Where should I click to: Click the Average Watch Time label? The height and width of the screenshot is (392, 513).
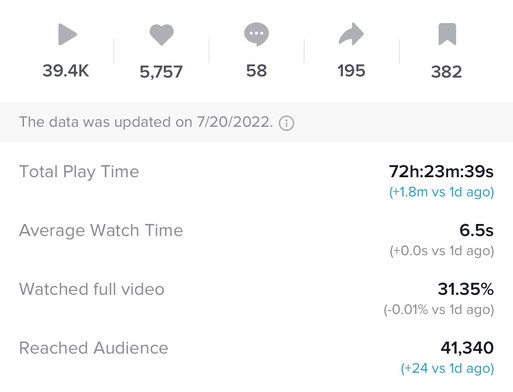(x=101, y=230)
